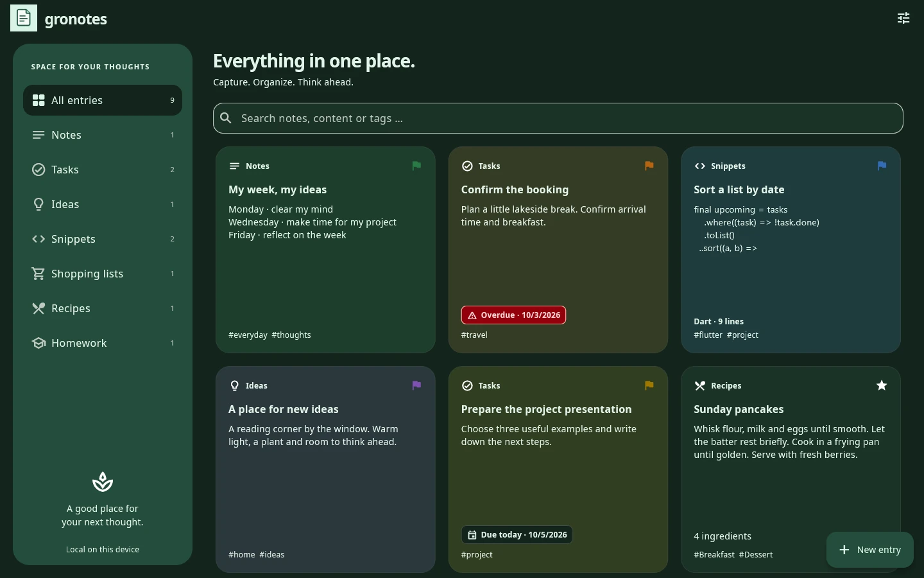Image resolution: width=924 pixels, height=578 pixels.
Task: Filter by Tasks in the sidebar
Action: pyautogui.click(x=103, y=170)
